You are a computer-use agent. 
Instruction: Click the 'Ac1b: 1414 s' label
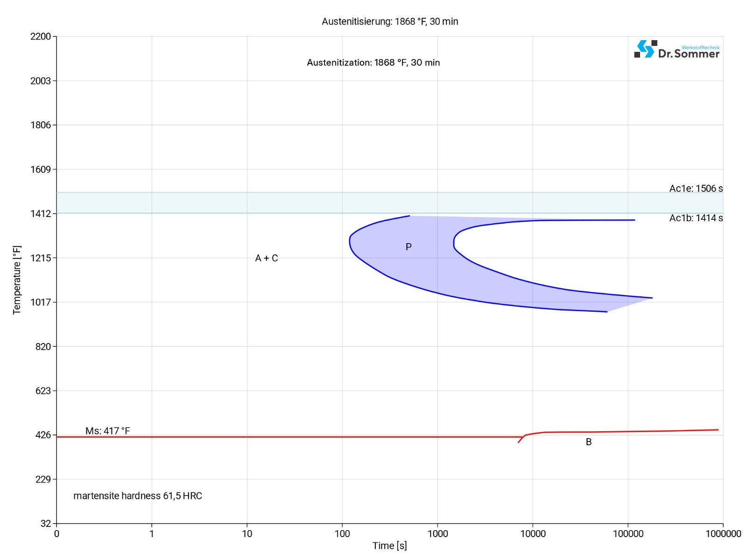pyautogui.click(x=696, y=218)
